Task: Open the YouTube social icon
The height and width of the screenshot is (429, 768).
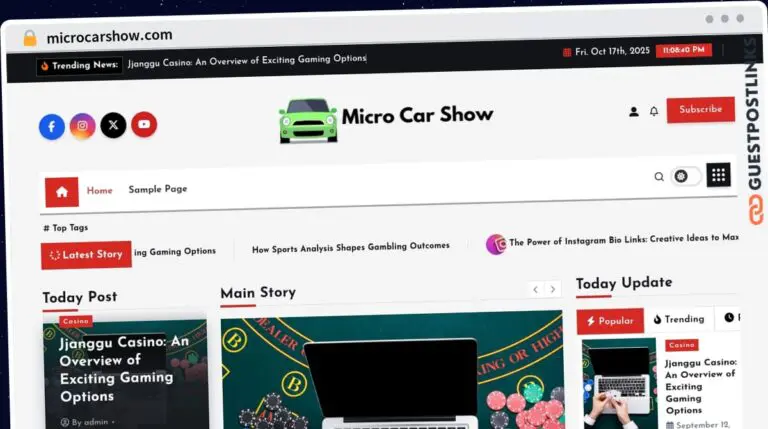Action: tap(144, 124)
